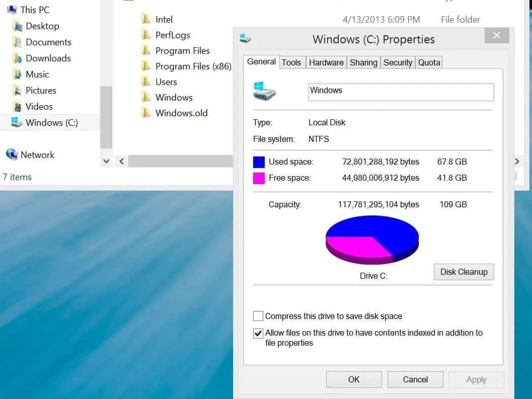Screen dimensions: 532x399
Task: Click large drive icon beside name field
Action: pyautogui.click(x=264, y=91)
